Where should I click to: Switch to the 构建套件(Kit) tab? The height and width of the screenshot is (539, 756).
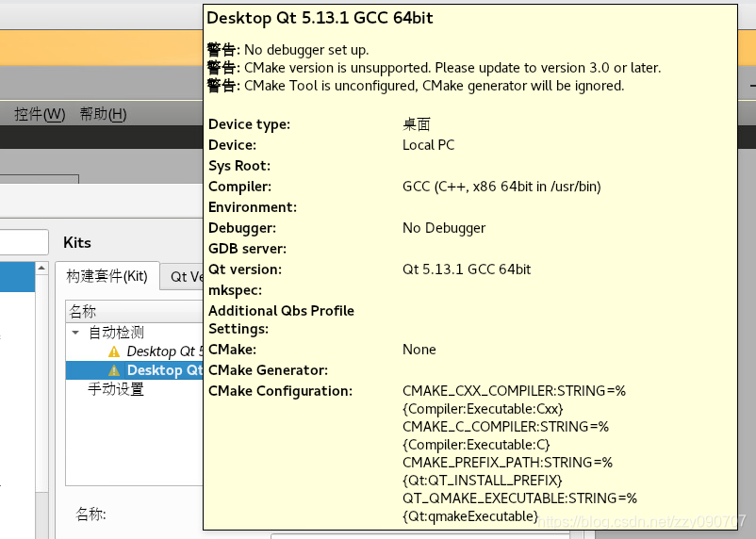click(107, 276)
